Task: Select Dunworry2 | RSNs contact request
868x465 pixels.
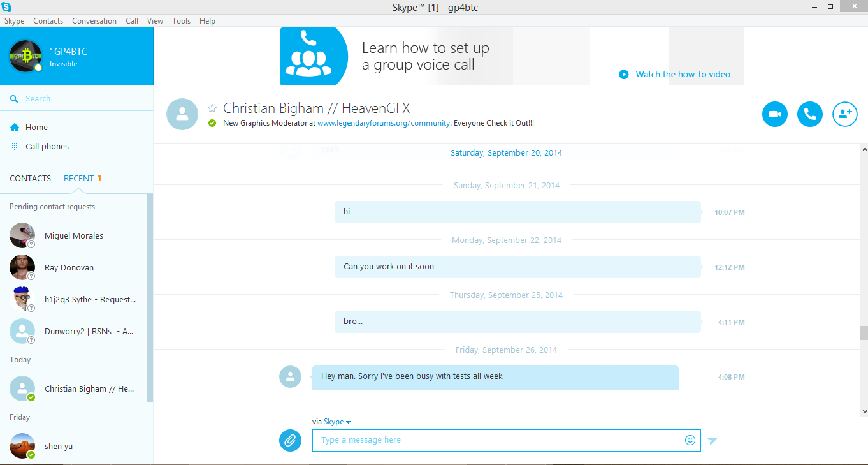Action: pyautogui.click(x=74, y=331)
